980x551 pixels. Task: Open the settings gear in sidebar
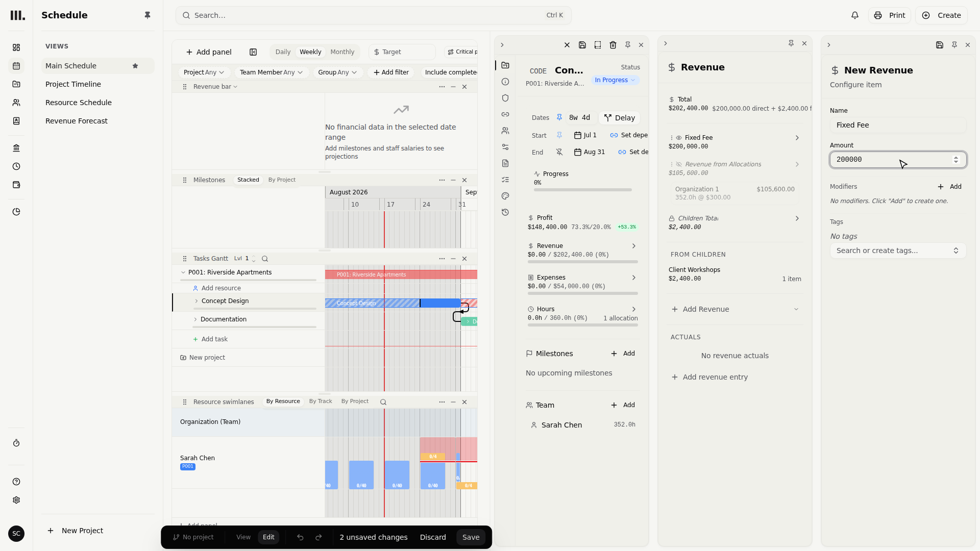click(16, 500)
